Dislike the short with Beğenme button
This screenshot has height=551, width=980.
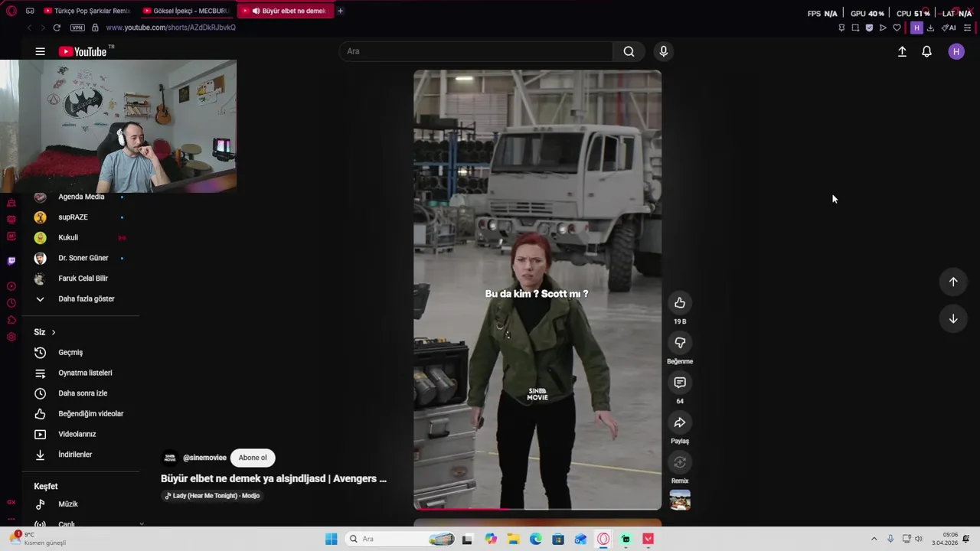(x=680, y=343)
